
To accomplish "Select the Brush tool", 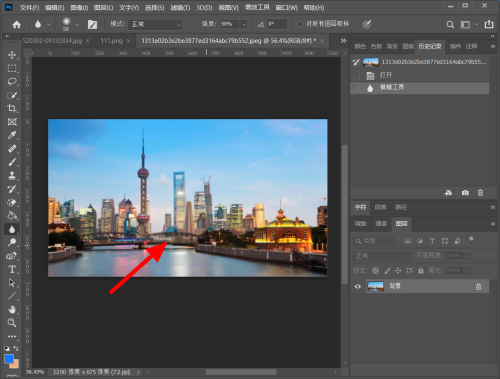I will (12, 162).
